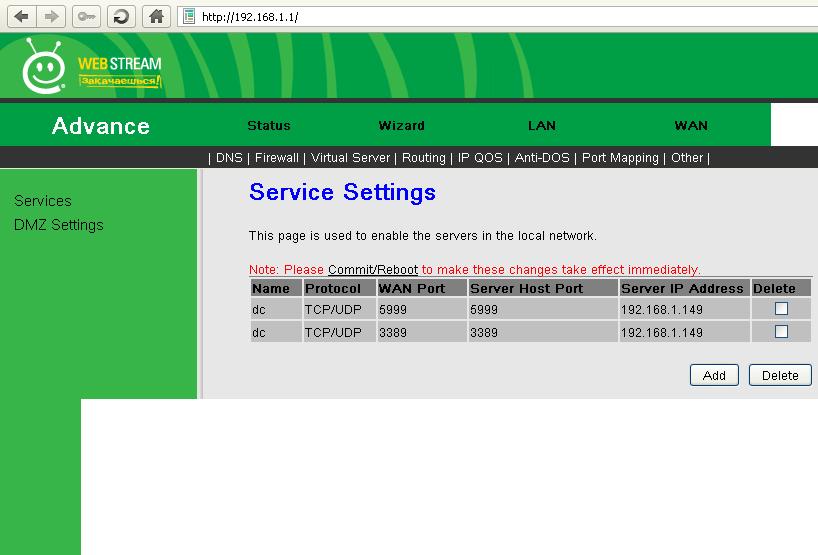Switch to the WAN tab
This screenshot has height=555, width=818.
690,126
